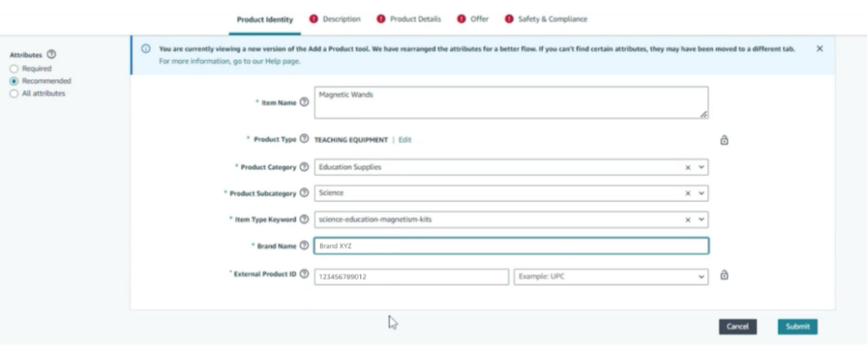Click lock icon beside External Product ID type
Viewport: 868px width, 346px height.
tap(724, 276)
